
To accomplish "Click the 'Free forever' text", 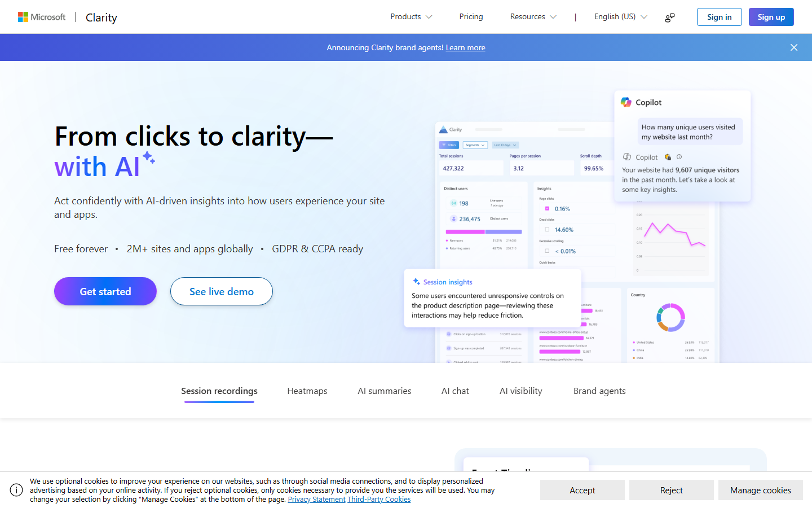I will click(x=81, y=249).
